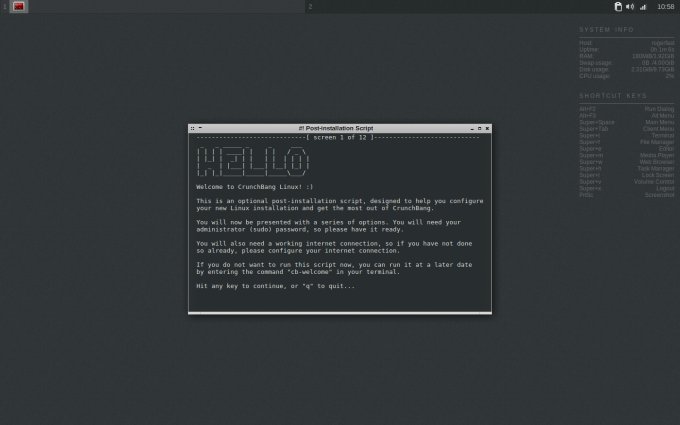680x425 pixels.
Task: Click the SYSTEM INFO heading
Action: pyautogui.click(x=606, y=29)
